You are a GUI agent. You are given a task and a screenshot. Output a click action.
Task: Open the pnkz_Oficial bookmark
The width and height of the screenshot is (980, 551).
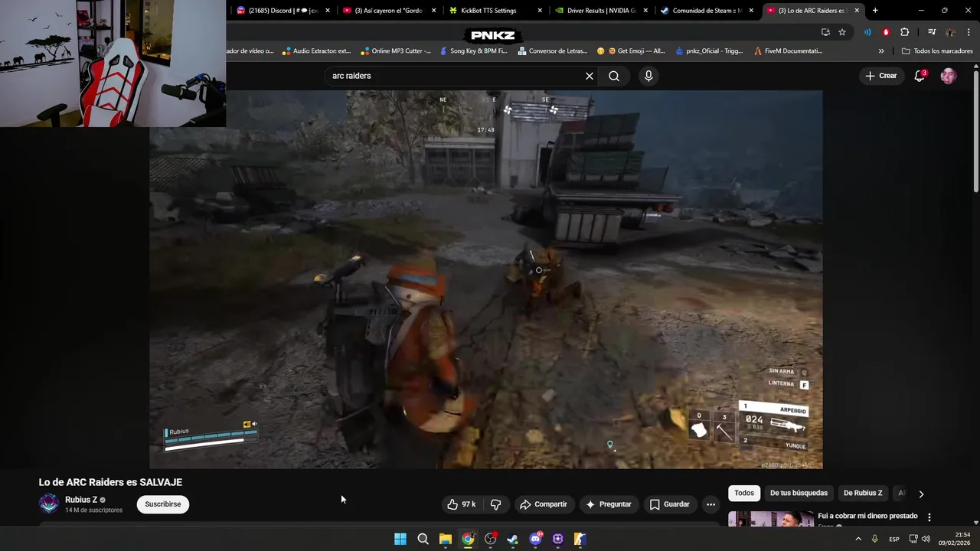[709, 51]
